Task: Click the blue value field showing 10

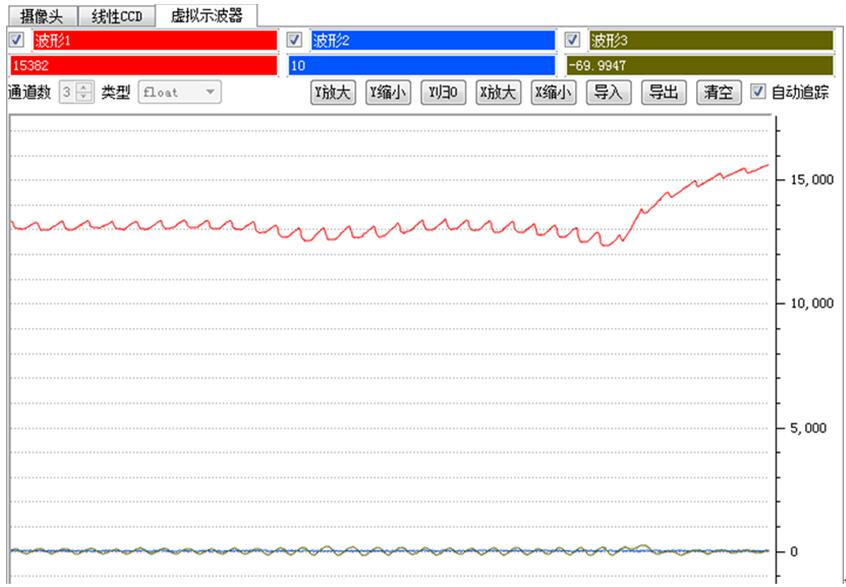Action: click(x=421, y=66)
